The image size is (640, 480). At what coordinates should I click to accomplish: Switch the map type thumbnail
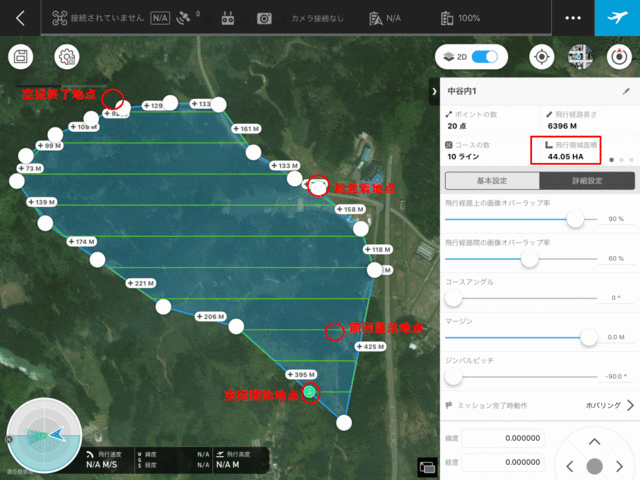coord(580,57)
